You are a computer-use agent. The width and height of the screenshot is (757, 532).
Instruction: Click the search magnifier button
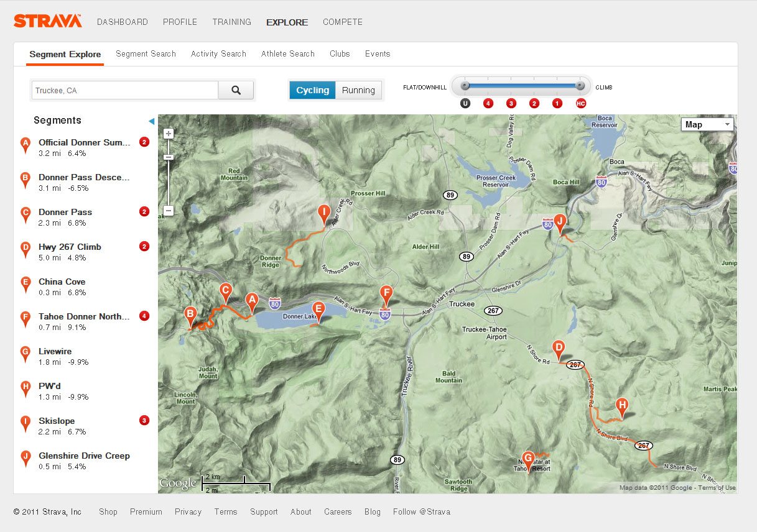point(236,90)
